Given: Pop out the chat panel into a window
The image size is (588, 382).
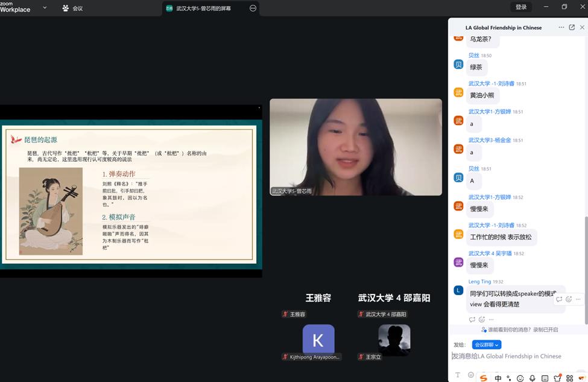Looking at the screenshot, I should 572,27.
